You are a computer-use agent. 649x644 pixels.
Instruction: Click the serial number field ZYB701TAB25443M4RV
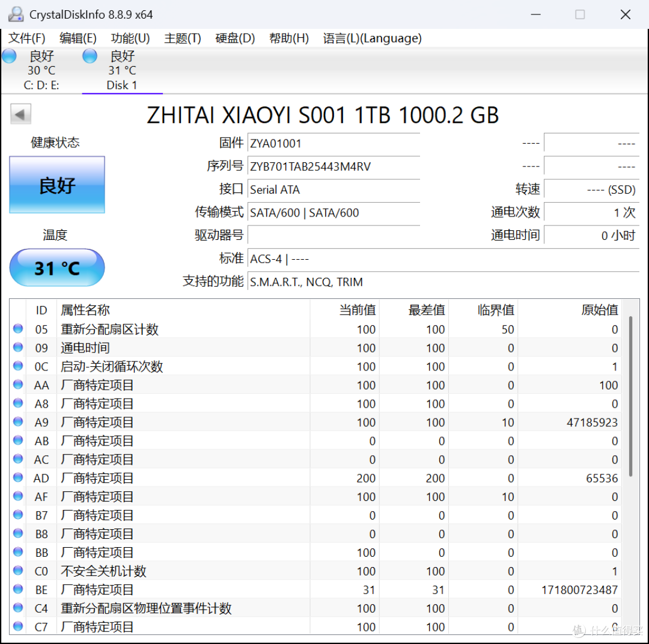(334, 167)
